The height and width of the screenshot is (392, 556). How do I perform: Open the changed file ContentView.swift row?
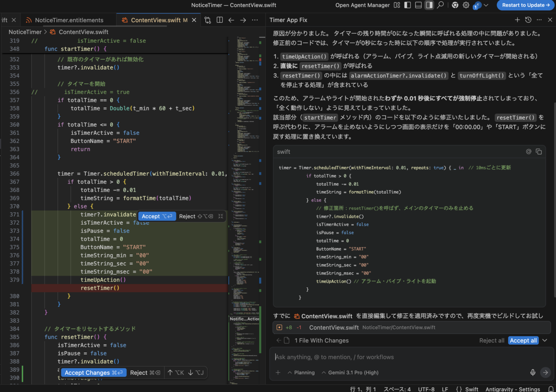(411, 327)
